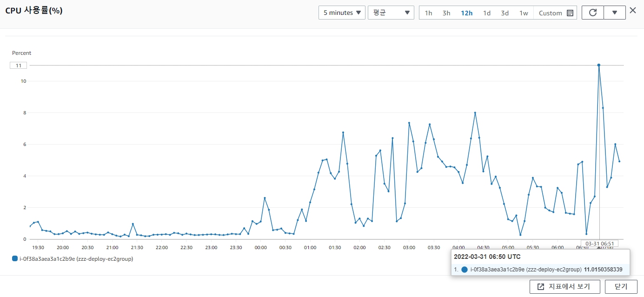The height and width of the screenshot is (297, 644).
Task: Select the 12h time range
Action: click(x=467, y=13)
